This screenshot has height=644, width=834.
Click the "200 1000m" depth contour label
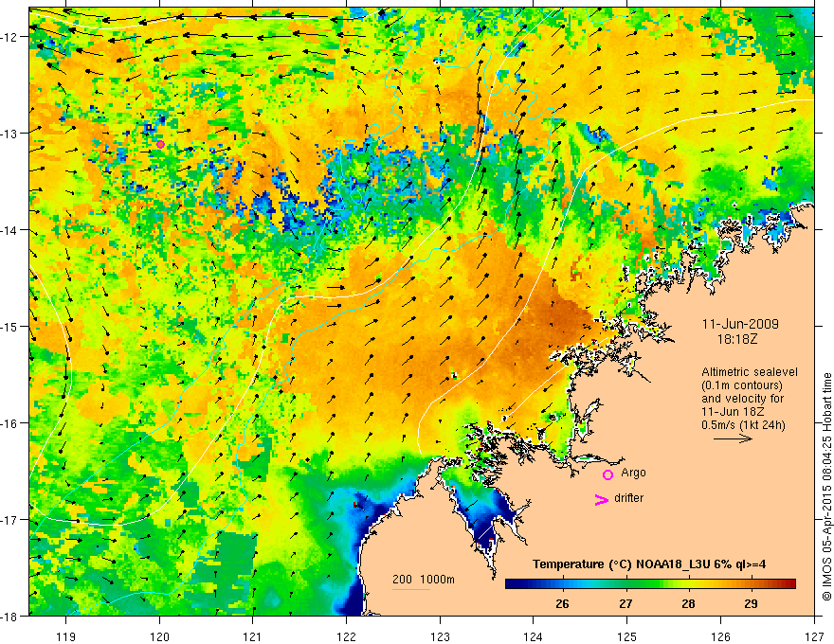[424, 580]
